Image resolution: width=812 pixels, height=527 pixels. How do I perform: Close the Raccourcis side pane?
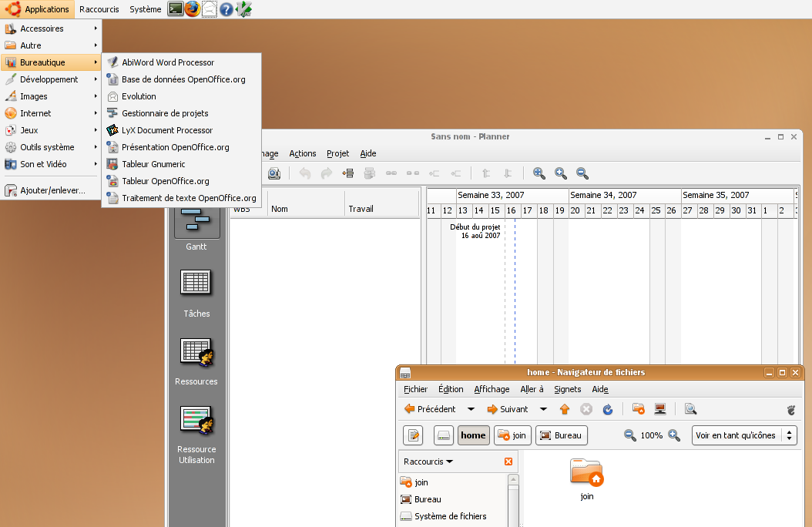(x=508, y=462)
